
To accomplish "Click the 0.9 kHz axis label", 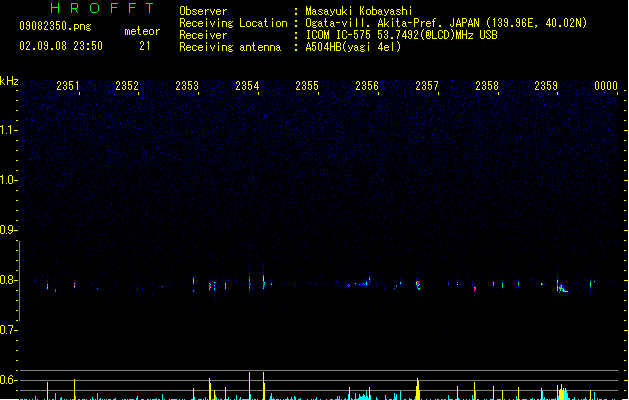I will click(8, 230).
